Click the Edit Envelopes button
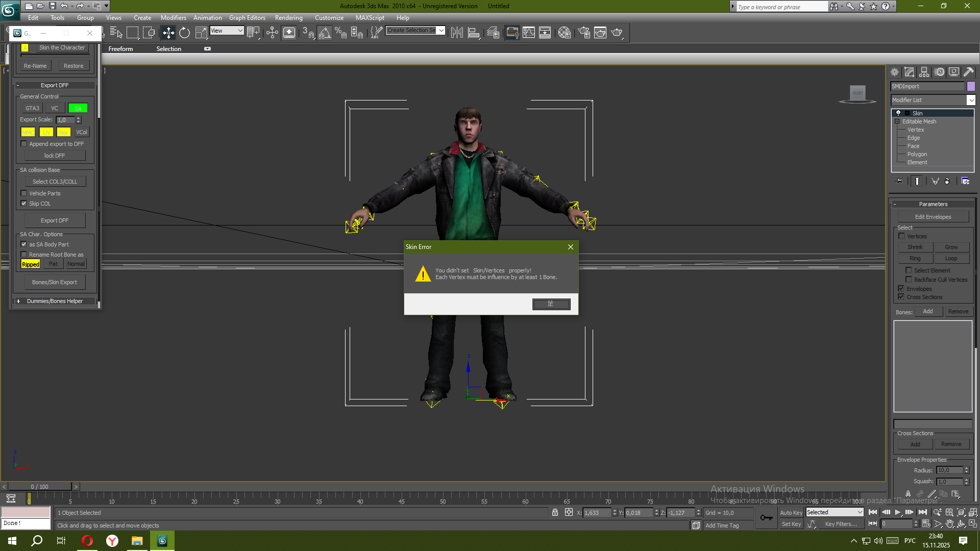Image resolution: width=980 pixels, height=551 pixels. pyautogui.click(x=933, y=217)
